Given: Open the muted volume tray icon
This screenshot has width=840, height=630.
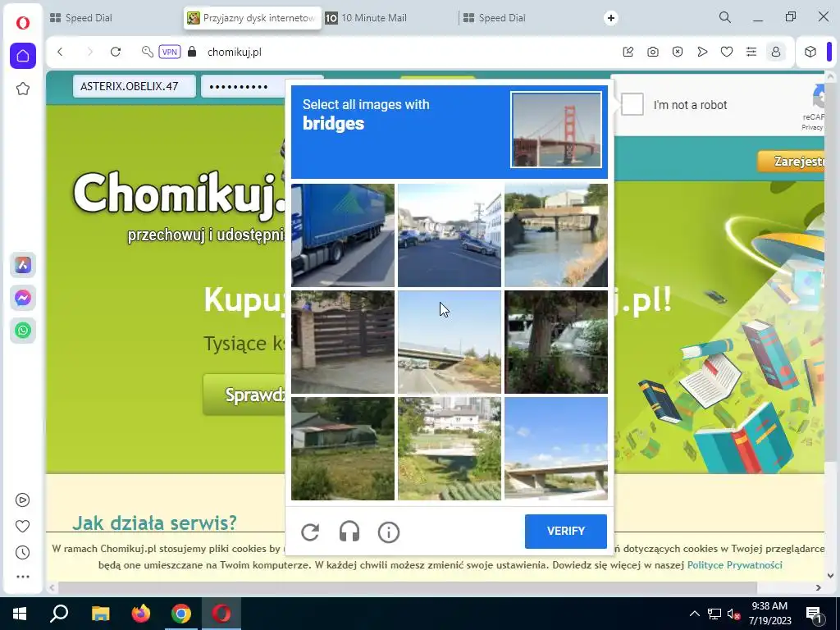Looking at the screenshot, I should coord(733,614).
